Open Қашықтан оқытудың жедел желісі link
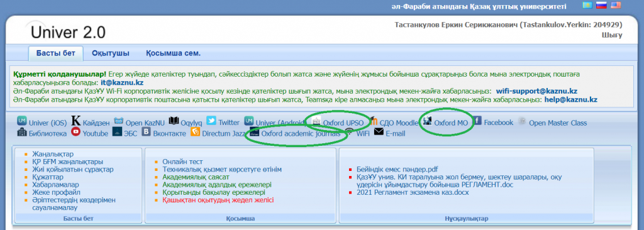This screenshot has width=644, height=230. (x=218, y=200)
